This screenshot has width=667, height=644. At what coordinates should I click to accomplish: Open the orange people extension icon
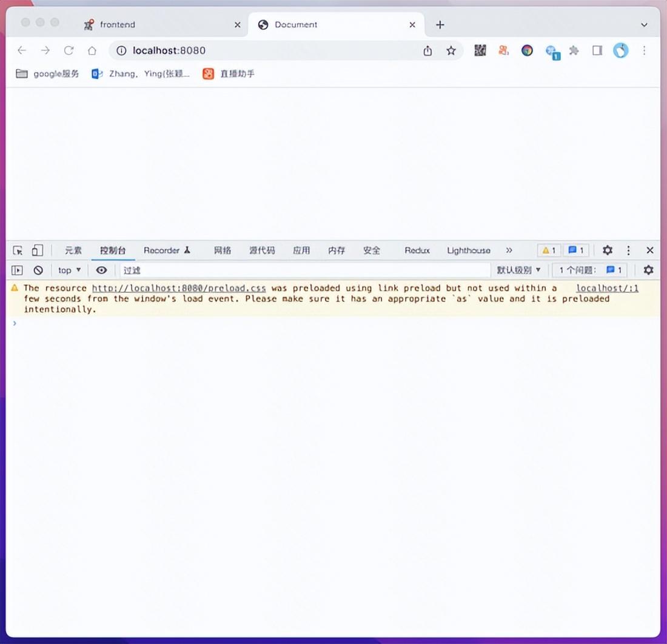click(x=504, y=50)
